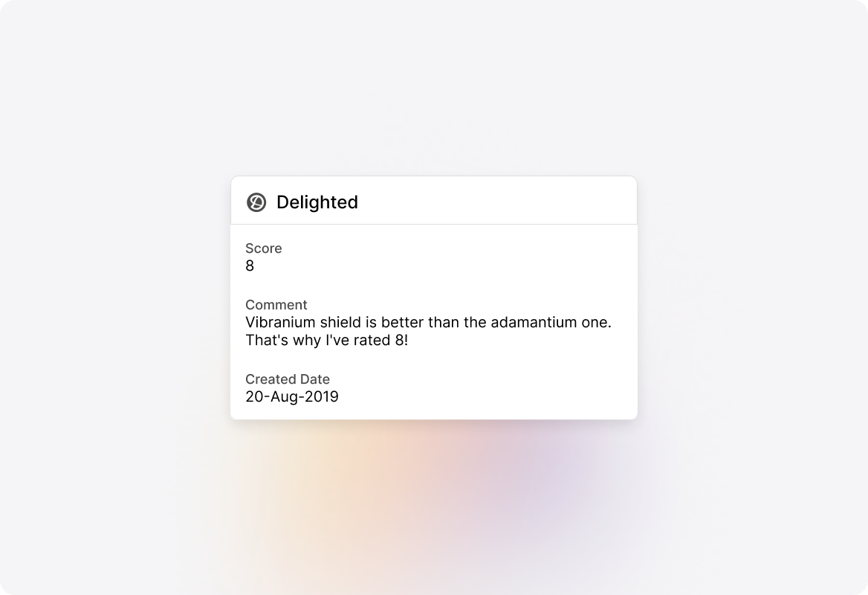Click the date 20-Aug-2019
The width and height of the screenshot is (868, 595).
point(292,396)
